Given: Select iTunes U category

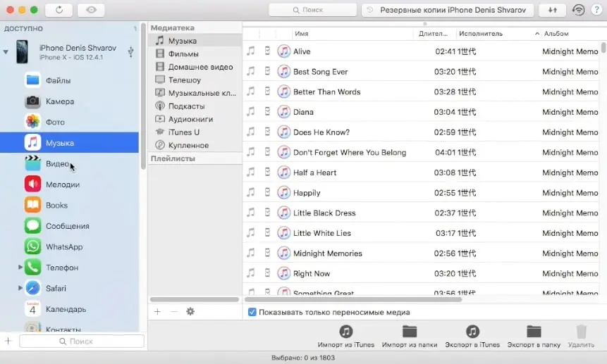Looking at the screenshot, I should tap(195, 132).
